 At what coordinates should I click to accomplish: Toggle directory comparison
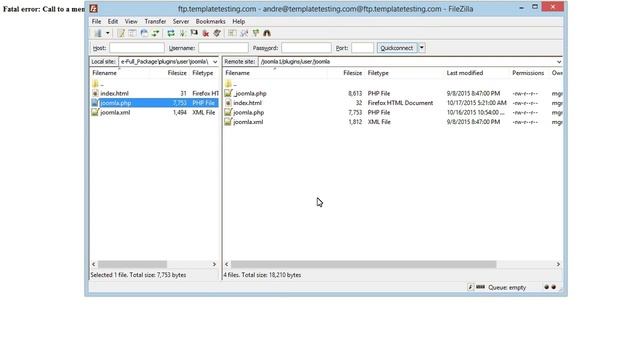244,33
